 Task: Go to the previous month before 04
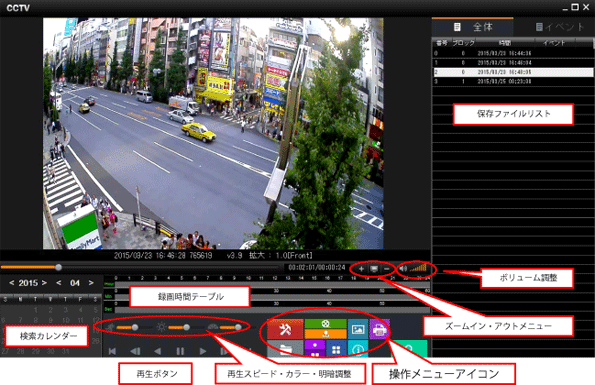coord(58,283)
